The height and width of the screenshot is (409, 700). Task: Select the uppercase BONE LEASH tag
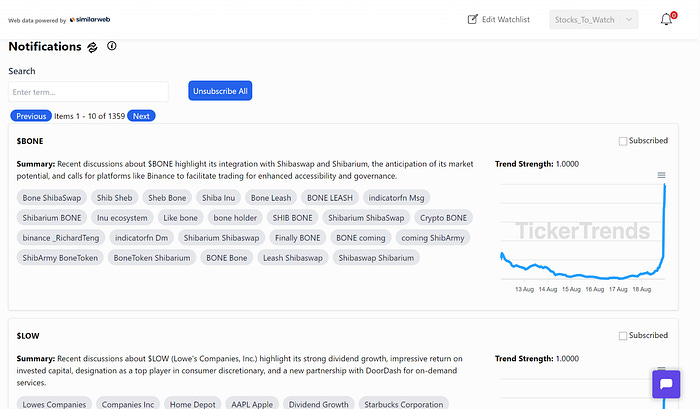pos(329,198)
